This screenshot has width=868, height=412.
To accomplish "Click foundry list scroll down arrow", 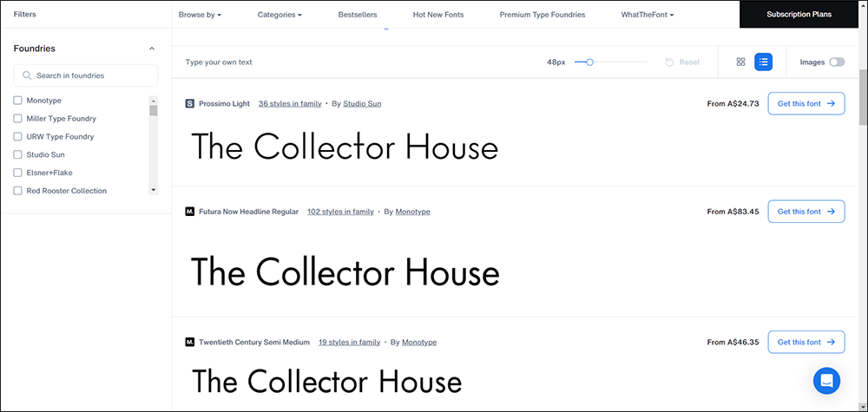I will 154,190.
